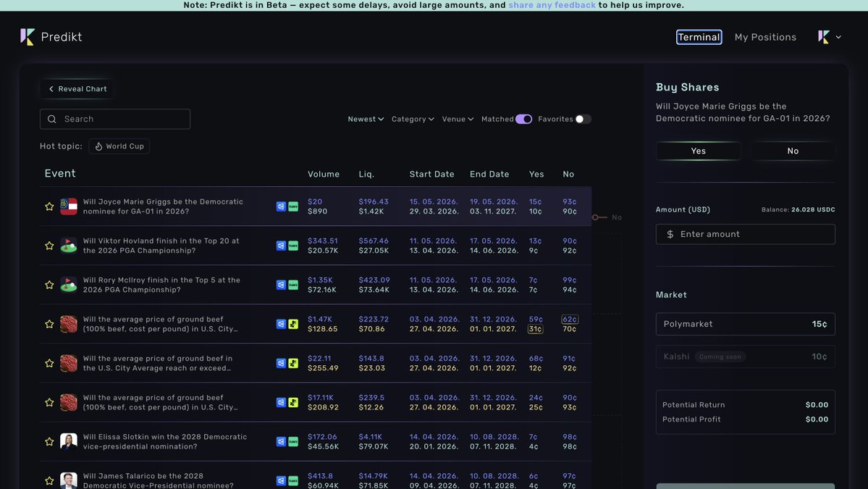This screenshot has height=489, width=868.
Task: Click Kalshi icon in Joyce Griggs row
Action: pos(293,206)
